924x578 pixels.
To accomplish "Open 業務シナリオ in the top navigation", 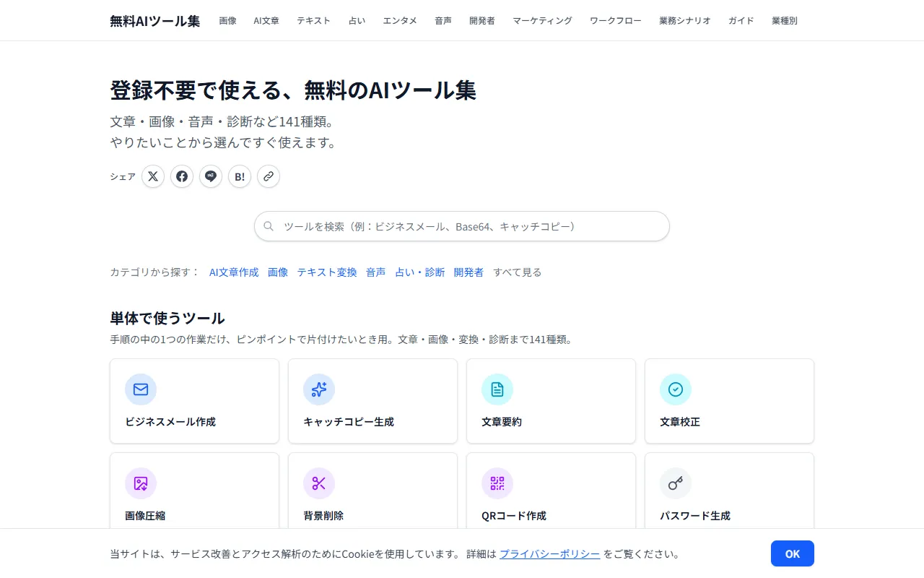I will click(x=685, y=21).
